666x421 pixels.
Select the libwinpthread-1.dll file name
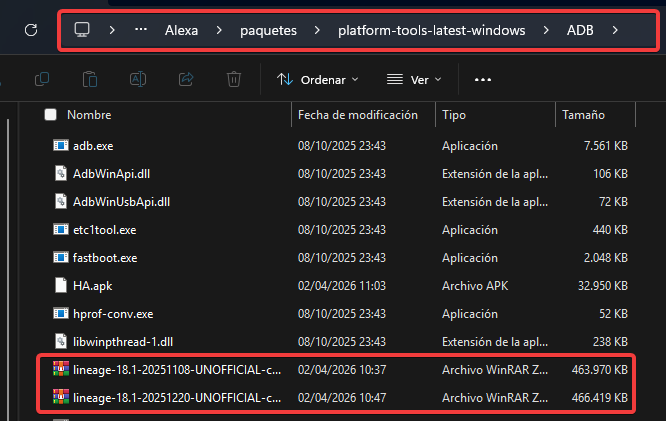tap(123, 342)
